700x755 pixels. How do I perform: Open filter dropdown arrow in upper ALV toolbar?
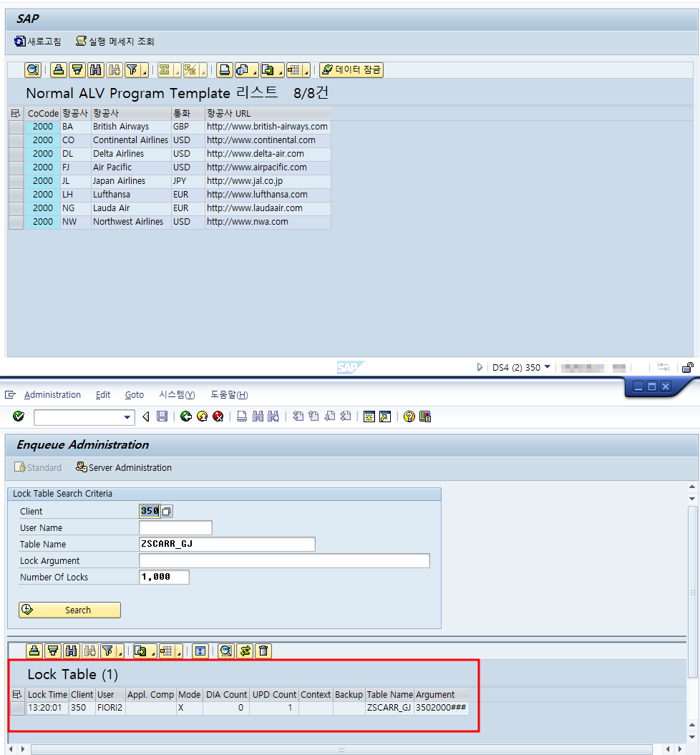tap(145, 70)
